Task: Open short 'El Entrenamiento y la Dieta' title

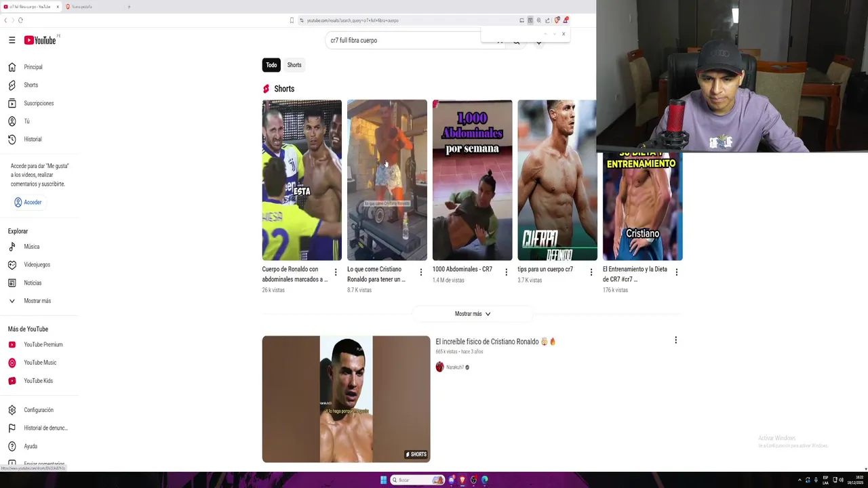Action: [x=635, y=274]
